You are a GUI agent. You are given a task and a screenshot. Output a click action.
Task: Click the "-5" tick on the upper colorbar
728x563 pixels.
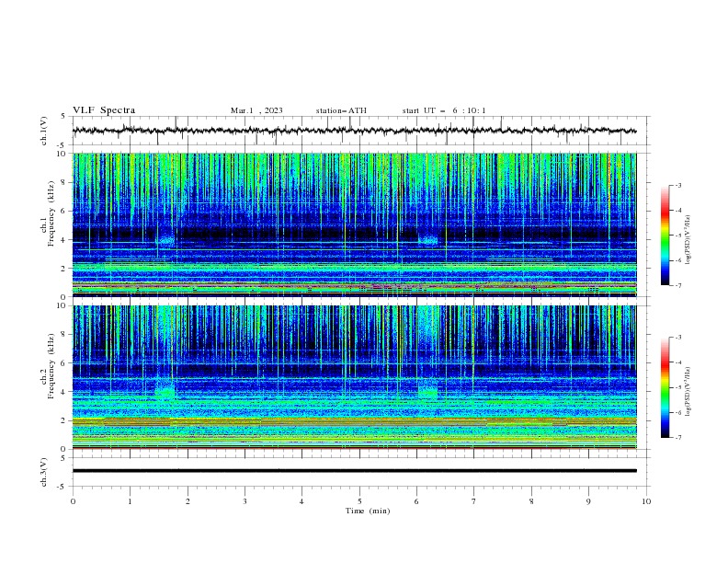tap(677, 236)
